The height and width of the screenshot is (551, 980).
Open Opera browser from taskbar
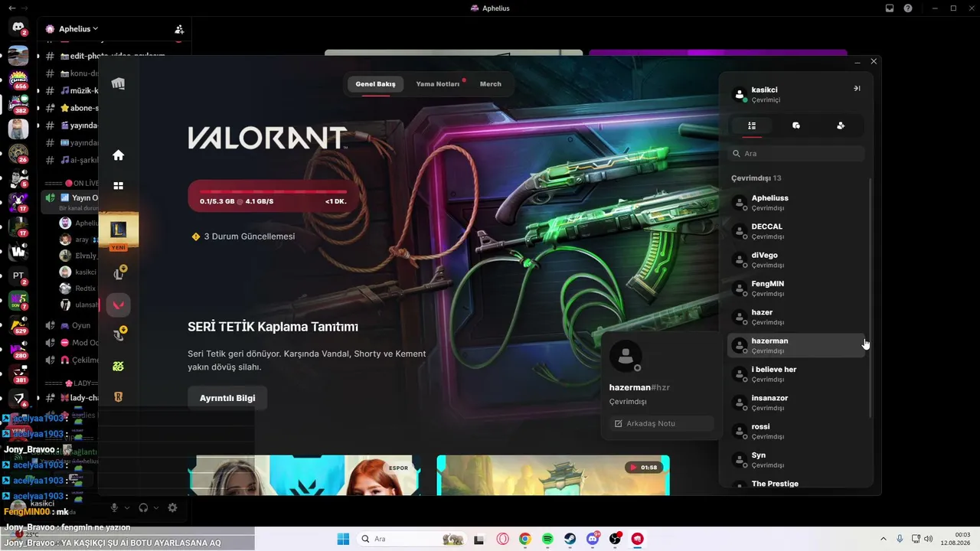503,539
